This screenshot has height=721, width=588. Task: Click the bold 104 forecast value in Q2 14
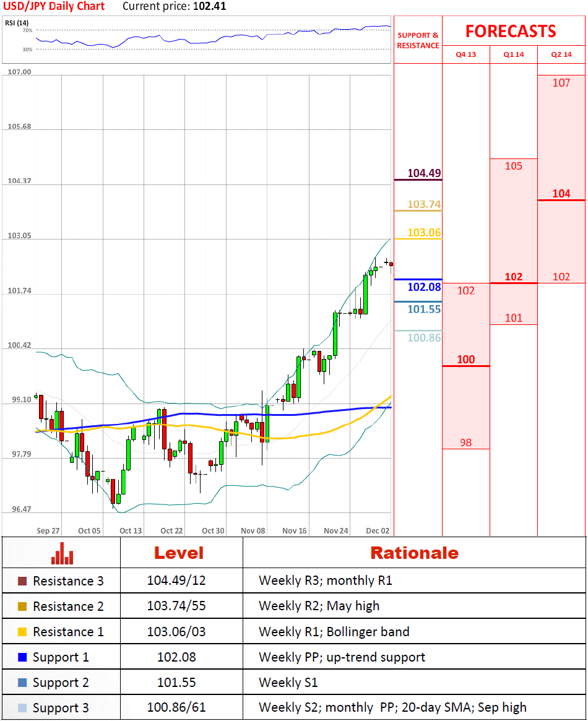coord(561,194)
